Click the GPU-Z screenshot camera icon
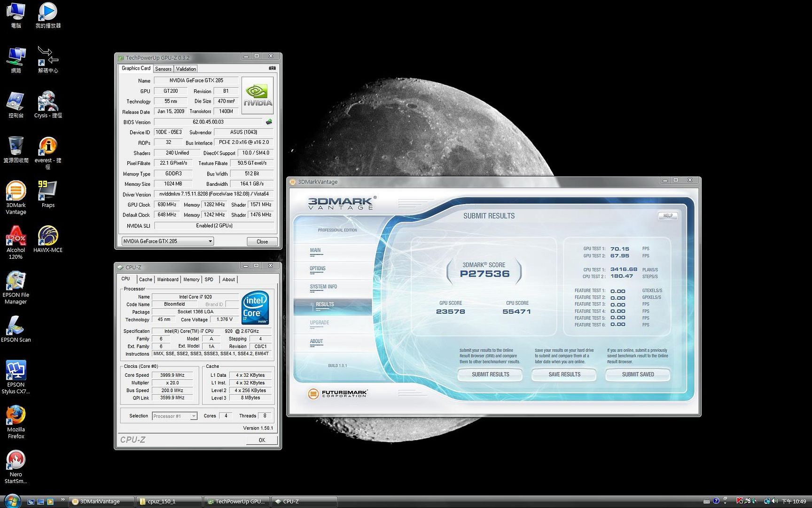Viewport: 812px width, 508px height. pos(272,68)
